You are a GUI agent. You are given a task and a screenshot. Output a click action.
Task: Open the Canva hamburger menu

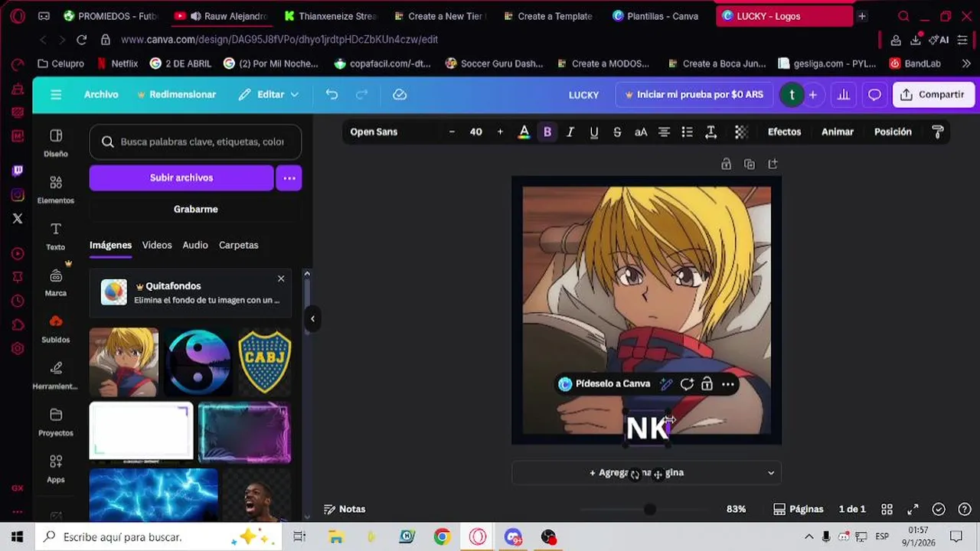(56, 95)
